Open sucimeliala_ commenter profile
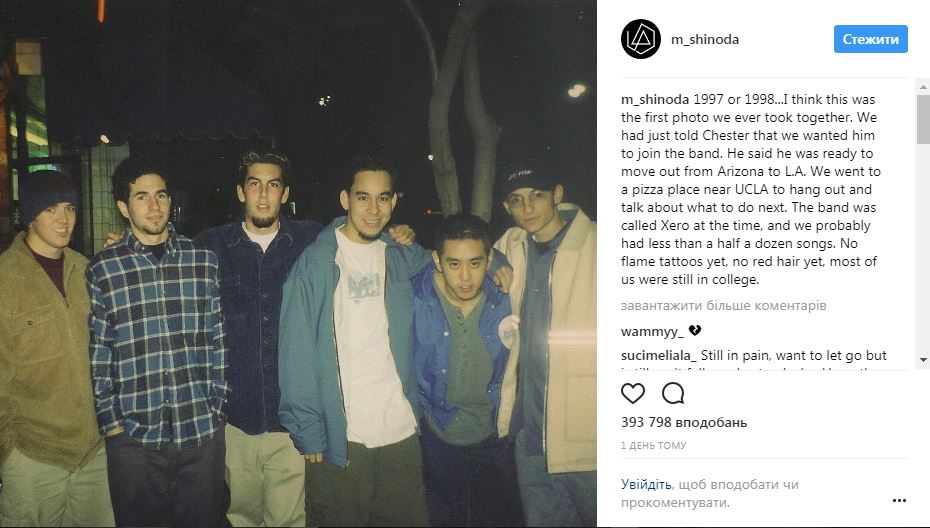Screen dimensions: 930x528 click(x=658, y=356)
